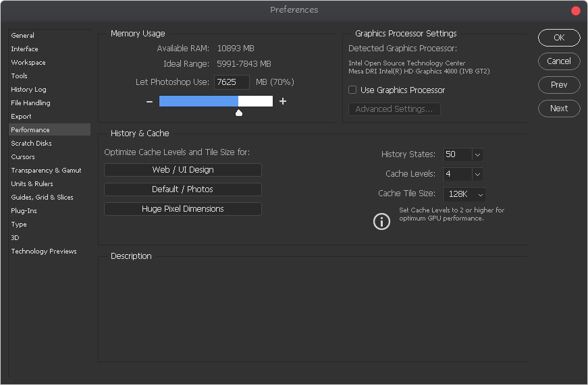Viewport: 588px width, 385px height.
Task: Click the OK button
Action: (559, 38)
